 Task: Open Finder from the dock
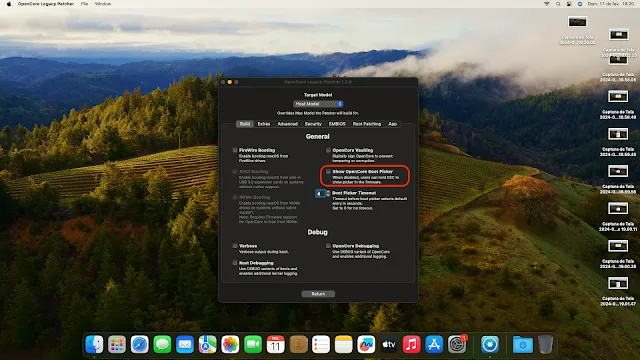(x=94, y=344)
